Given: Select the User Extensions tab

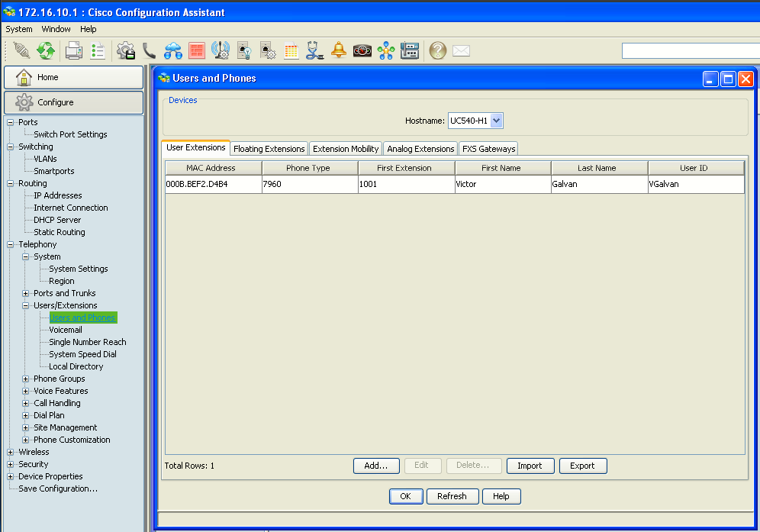Looking at the screenshot, I should [x=196, y=147].
